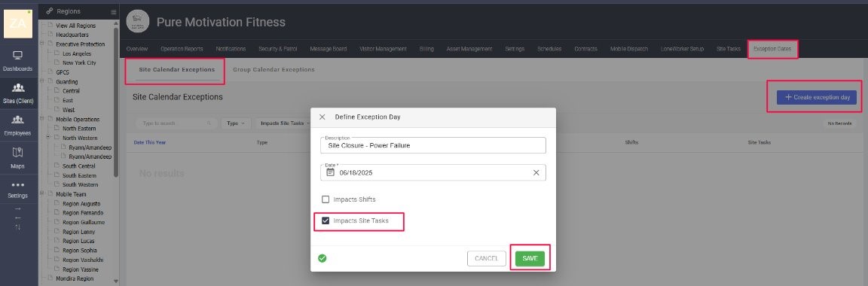Switch to the Overview tab

136,49
